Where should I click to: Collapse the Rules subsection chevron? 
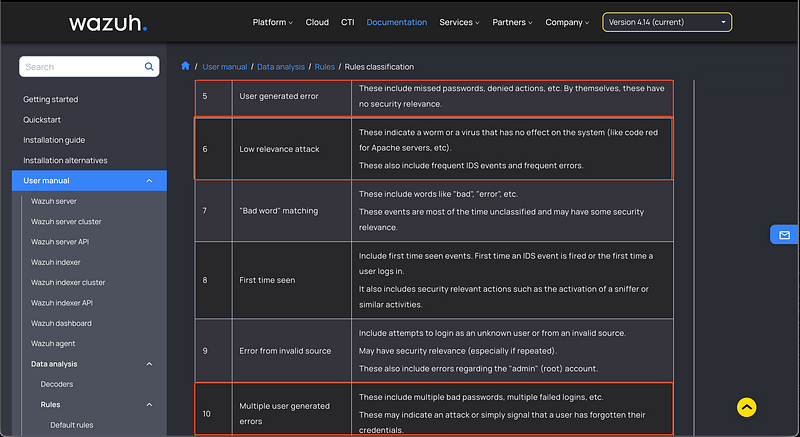click(149, 405)
